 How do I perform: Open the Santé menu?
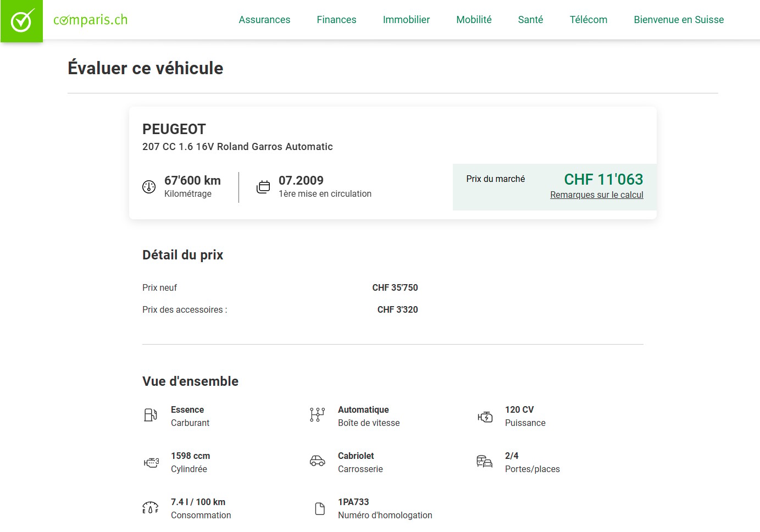click(x=530, y=20)
